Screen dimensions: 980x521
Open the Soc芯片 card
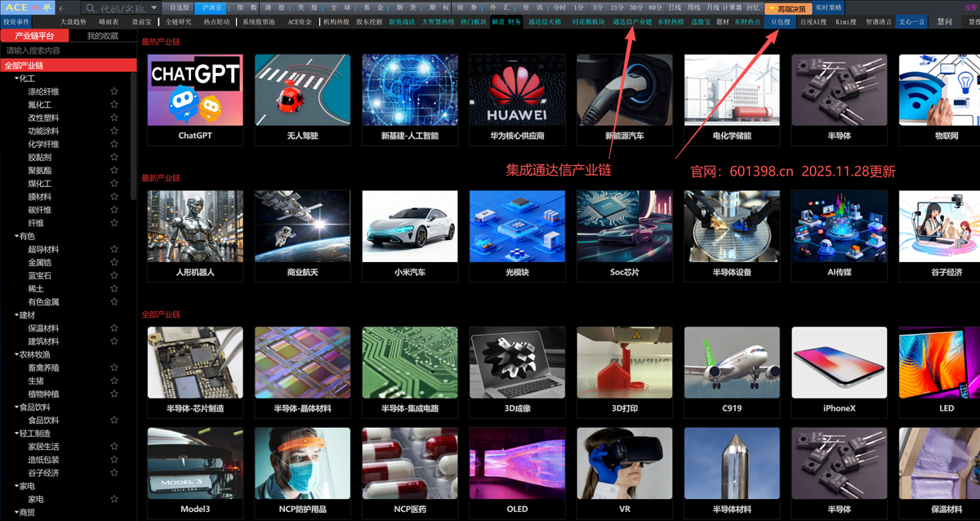625,237
